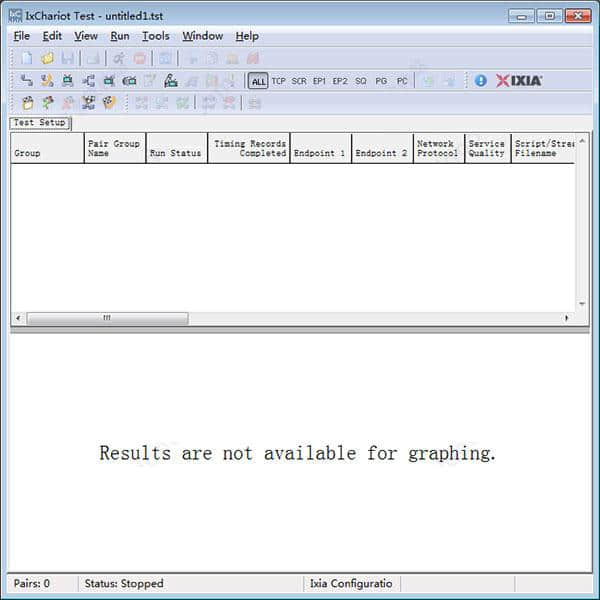Toggle the TCP group-by button
This screenshot has width=600, height=600.
(x=279, y=81)
